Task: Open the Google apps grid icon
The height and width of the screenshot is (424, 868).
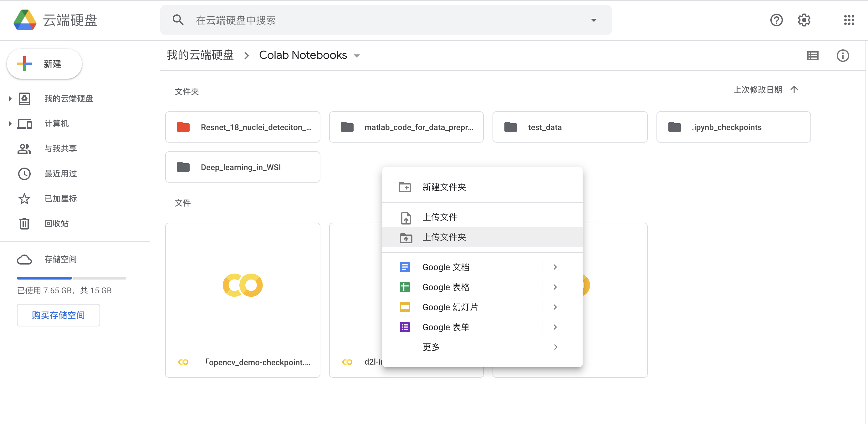Action: point(849,20)
